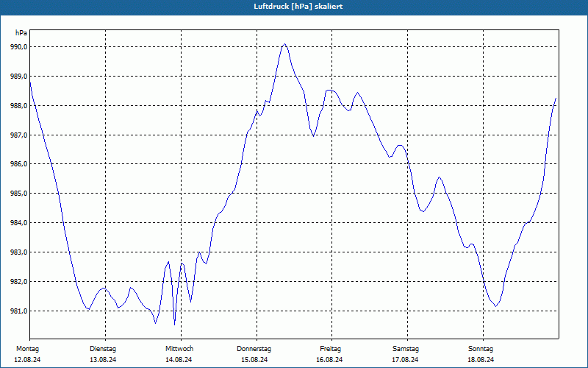This screenshot has height=368, width=588.
Task: Click the Samstag day label
Action: click(406, 349)
